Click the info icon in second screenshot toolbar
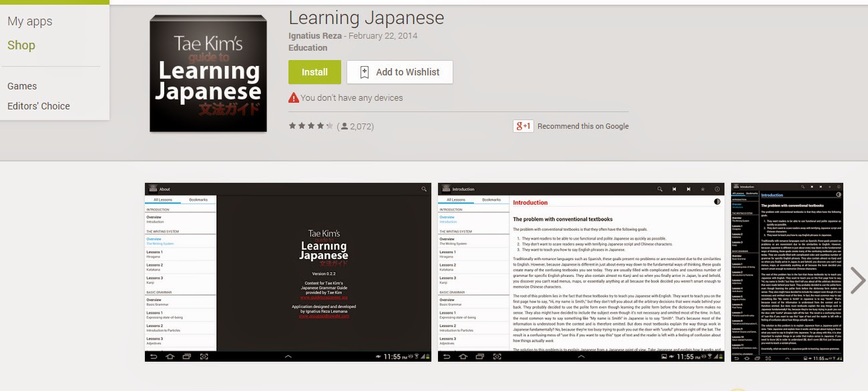 (717, 189)
